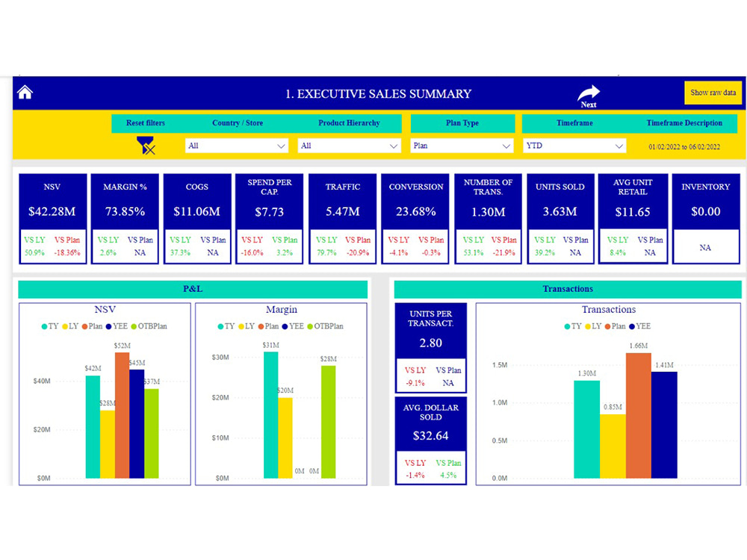
Task: Click the P&L section header
Action: (193, 289)
